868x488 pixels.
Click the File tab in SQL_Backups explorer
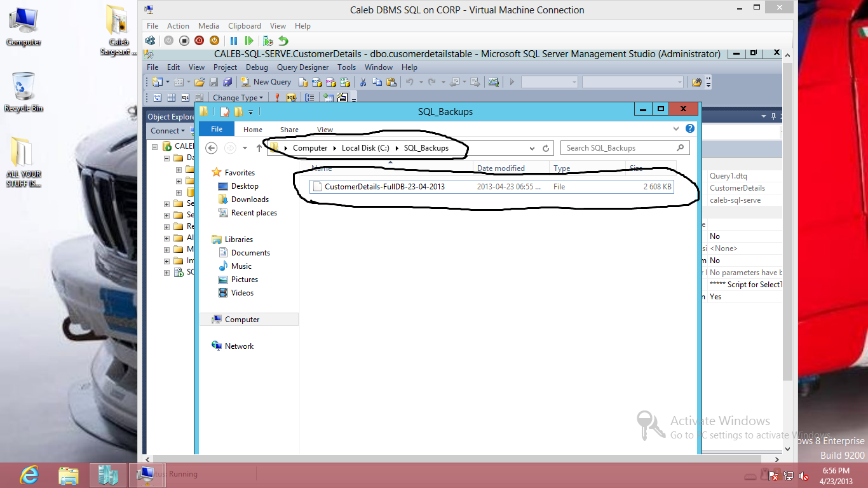click(217, 129)
